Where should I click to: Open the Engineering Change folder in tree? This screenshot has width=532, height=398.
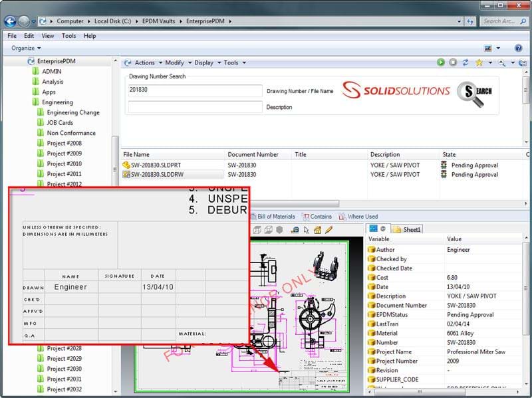click(72, 112)
